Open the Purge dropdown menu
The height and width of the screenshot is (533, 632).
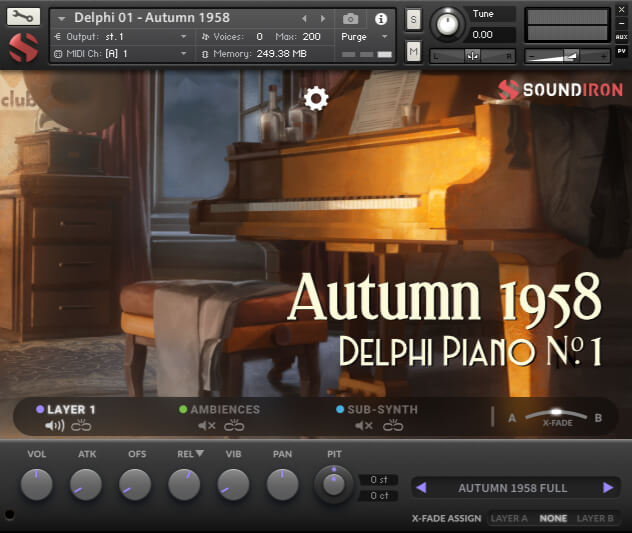pyautogui.click(x=365, y=37)
